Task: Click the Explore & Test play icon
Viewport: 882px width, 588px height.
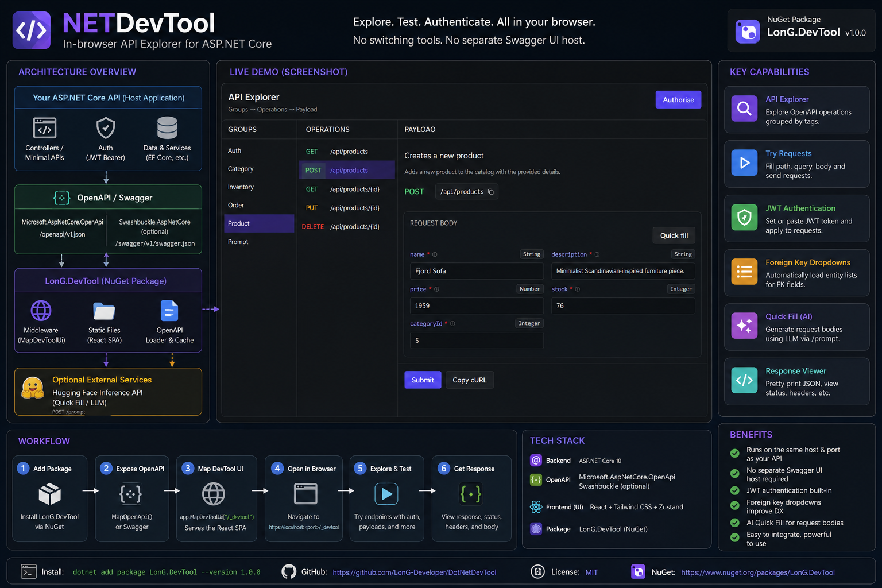Action: pos(386,494)
